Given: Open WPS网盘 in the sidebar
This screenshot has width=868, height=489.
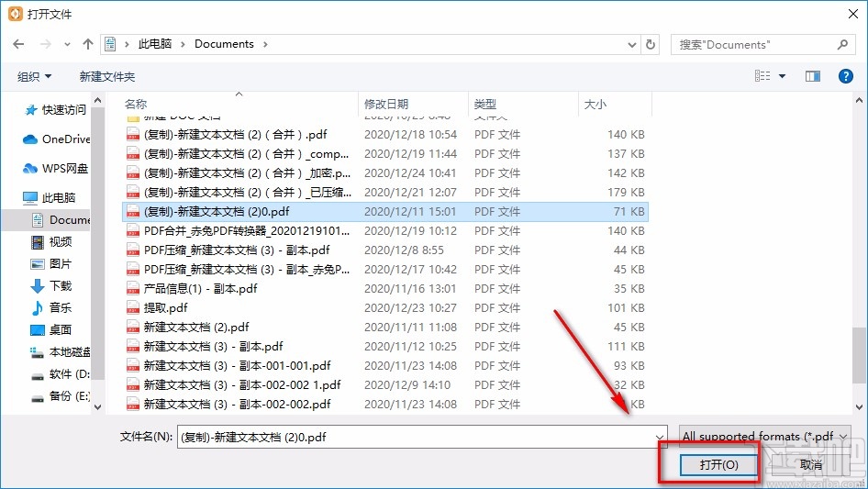Looking at the screenshot, I should pos(55,169).
